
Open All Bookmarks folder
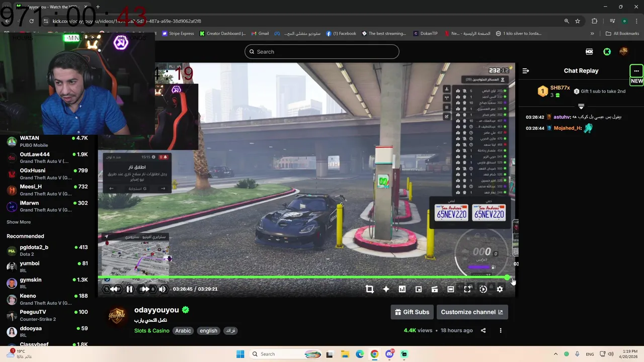[622, 34]
